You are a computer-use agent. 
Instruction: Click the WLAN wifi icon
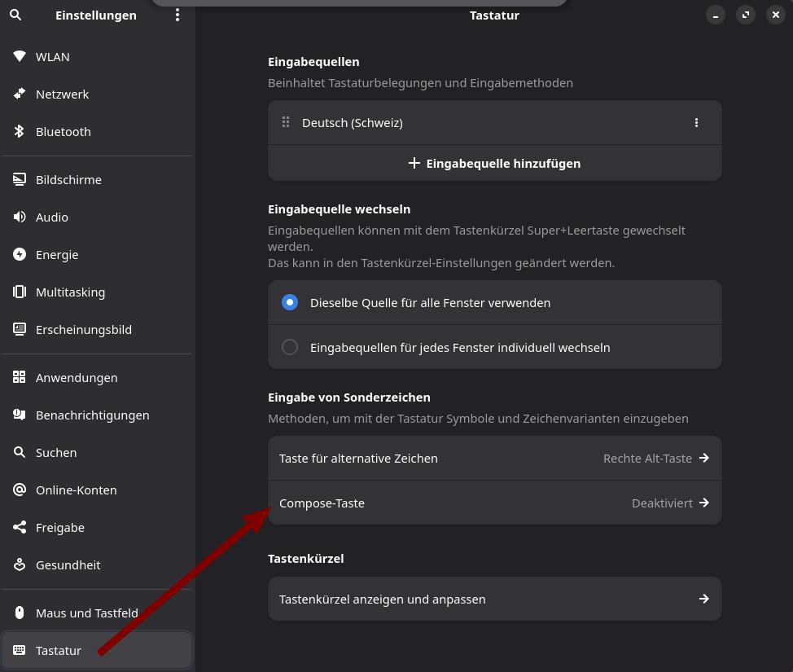pyautogui.click(x=20, y=56)
